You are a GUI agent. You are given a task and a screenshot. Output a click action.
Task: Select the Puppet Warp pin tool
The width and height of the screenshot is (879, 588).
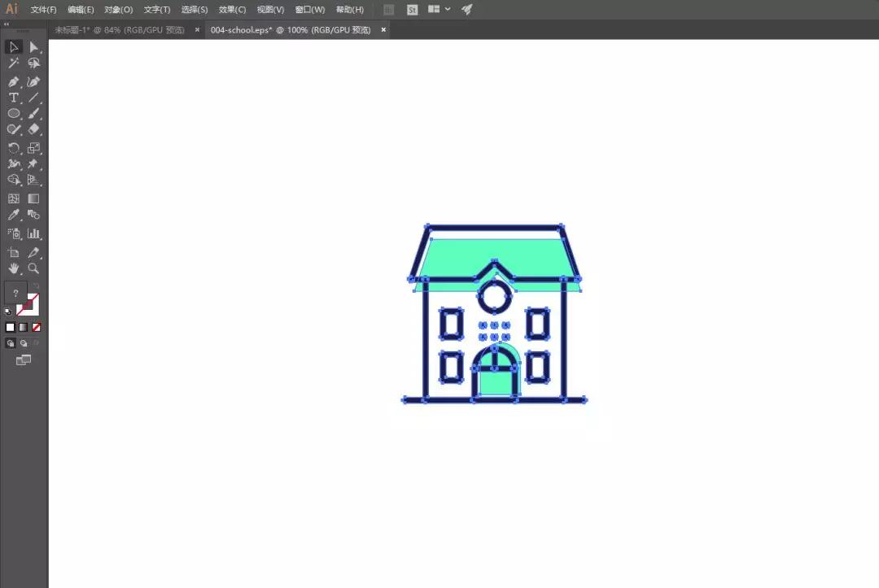click(33, 164)
